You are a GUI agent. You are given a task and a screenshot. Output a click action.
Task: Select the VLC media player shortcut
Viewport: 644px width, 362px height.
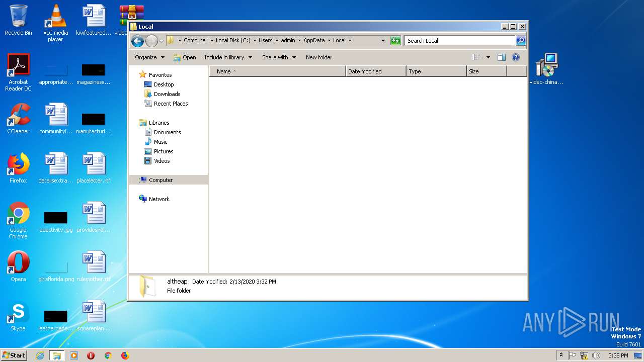pos(55,23)
